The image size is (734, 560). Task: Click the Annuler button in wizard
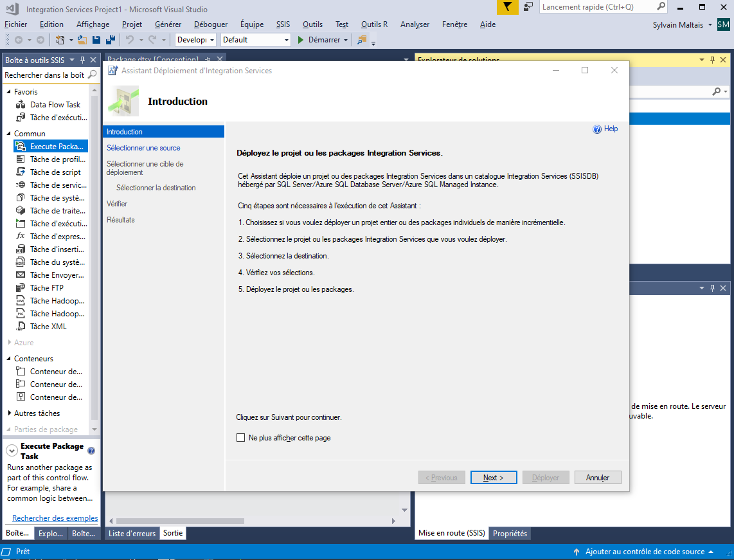[x=598, y=478]
